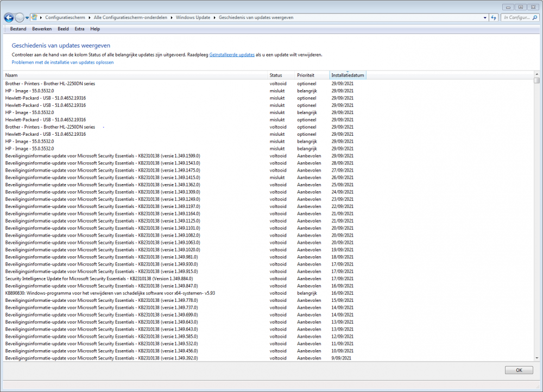Click Windows Update in the breadcrumb path

click(x=194, y=17)
